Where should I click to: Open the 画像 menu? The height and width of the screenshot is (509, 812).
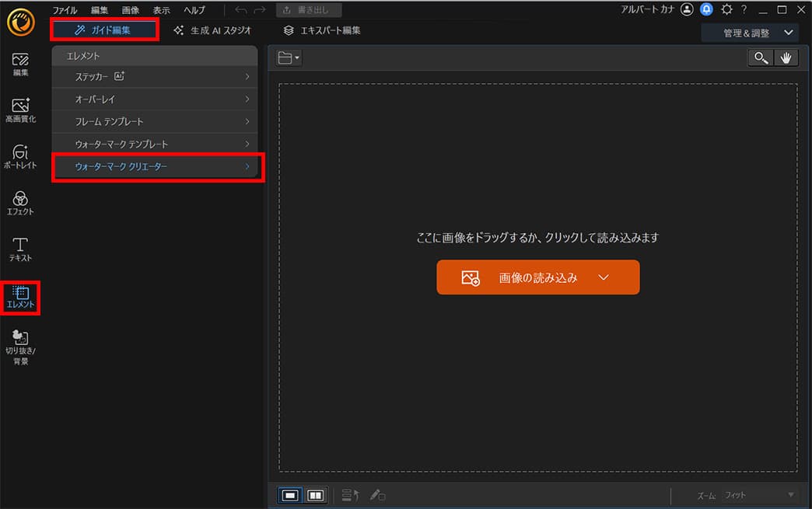pos(131,10)
